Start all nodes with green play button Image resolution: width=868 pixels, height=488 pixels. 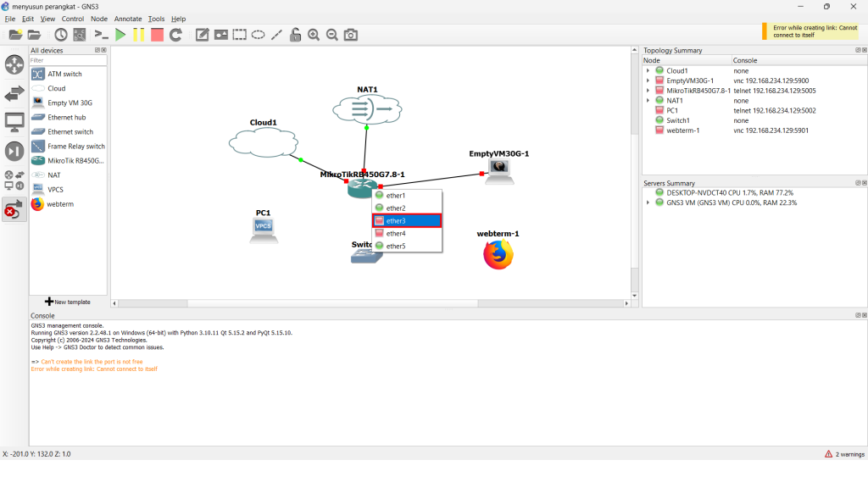click(x=120, y=35)
